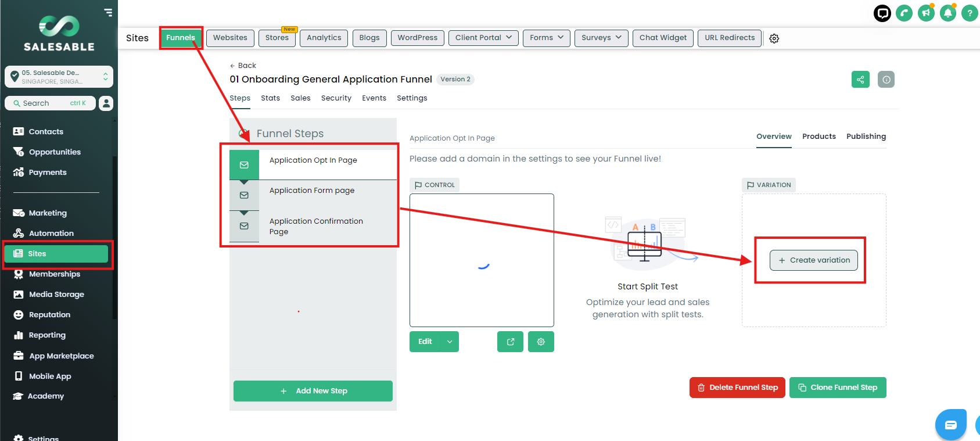The width and height of the screenshot is (980, 441).
Task: Click the funnel info icon
Action: click(886, 80)
